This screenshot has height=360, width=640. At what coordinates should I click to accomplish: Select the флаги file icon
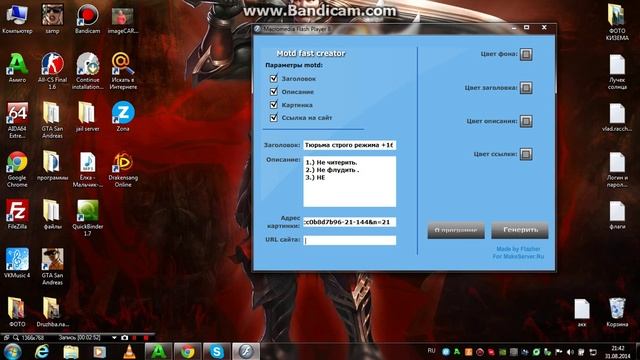617,215
